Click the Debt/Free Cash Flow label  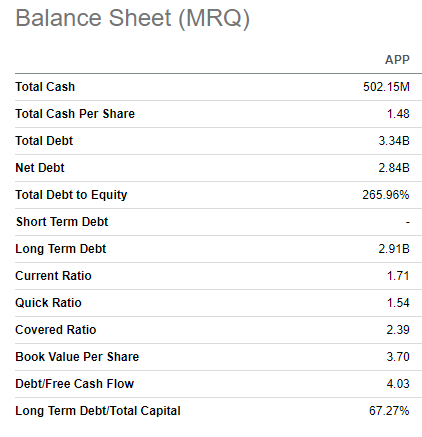[x=75, y=384]
